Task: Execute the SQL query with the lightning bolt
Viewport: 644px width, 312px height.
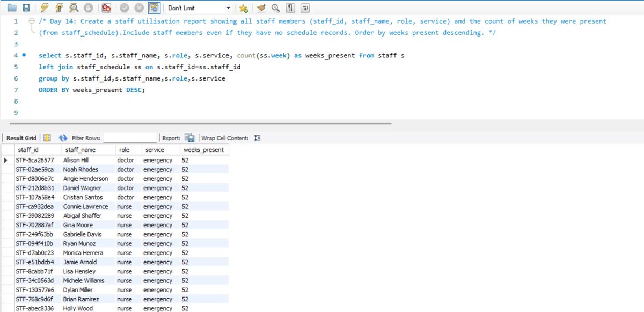Action: [45, 8]
